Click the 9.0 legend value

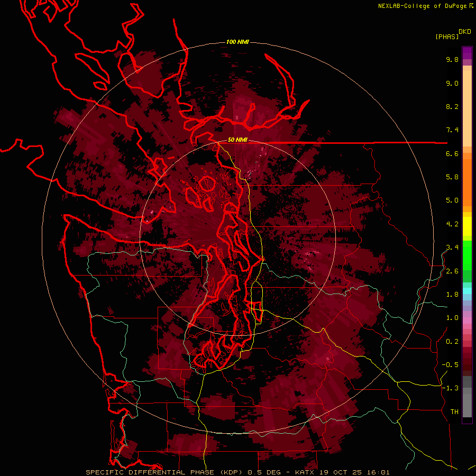click(x=452, y=84)
